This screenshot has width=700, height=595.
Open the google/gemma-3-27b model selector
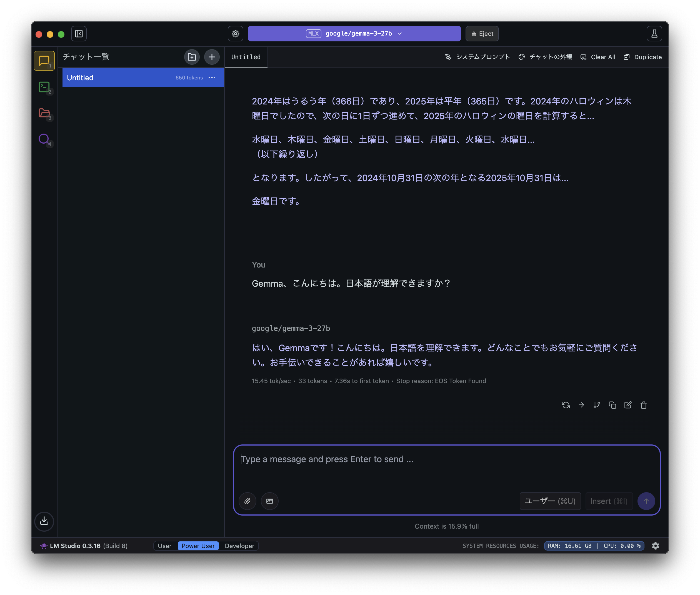point(354,33)
